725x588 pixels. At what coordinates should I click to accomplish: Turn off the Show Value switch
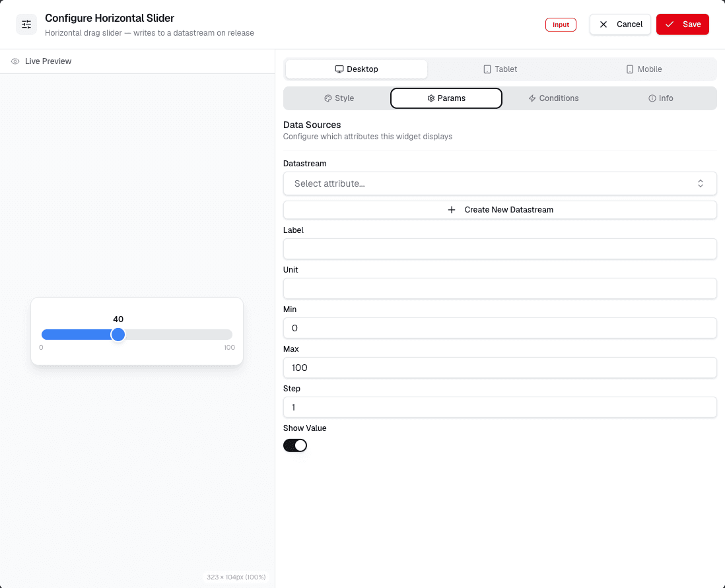point(295,445)
